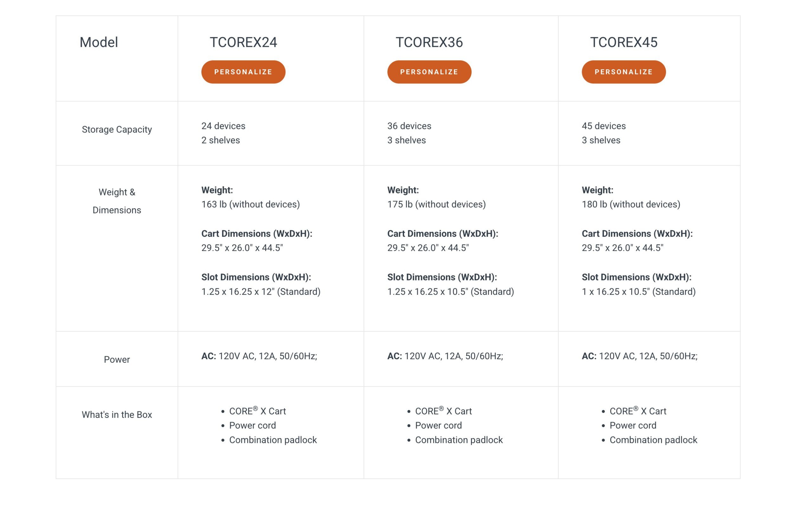
Task: Click the 175 lb weight value
Action: [436, 204]
